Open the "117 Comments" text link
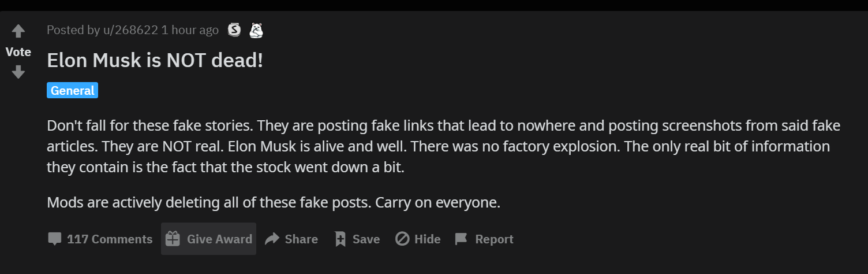 point(110,239)
